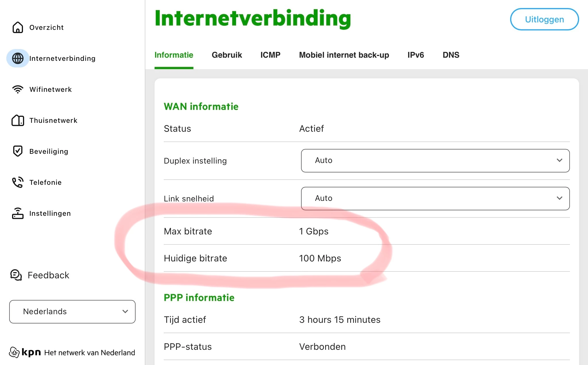Click the Overzicht home icon
The image size is (588, 365).
[18, 28]
